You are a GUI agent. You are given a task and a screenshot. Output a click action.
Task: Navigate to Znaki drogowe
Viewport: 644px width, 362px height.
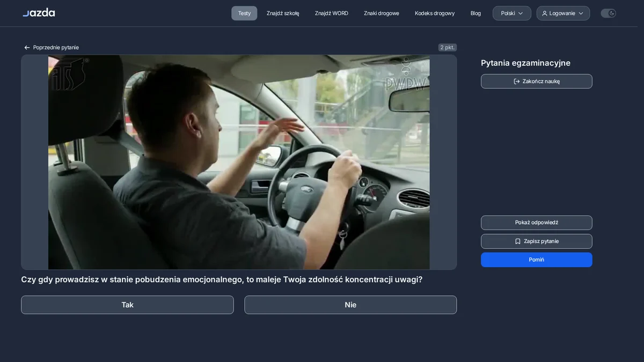(x=382, y=13)
